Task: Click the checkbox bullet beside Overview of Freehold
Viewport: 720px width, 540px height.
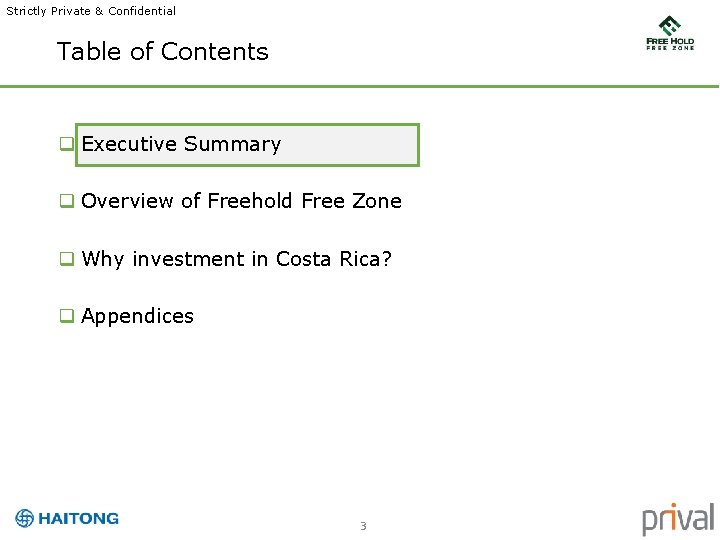Action: pyautogui.click(x=66, y=201)
